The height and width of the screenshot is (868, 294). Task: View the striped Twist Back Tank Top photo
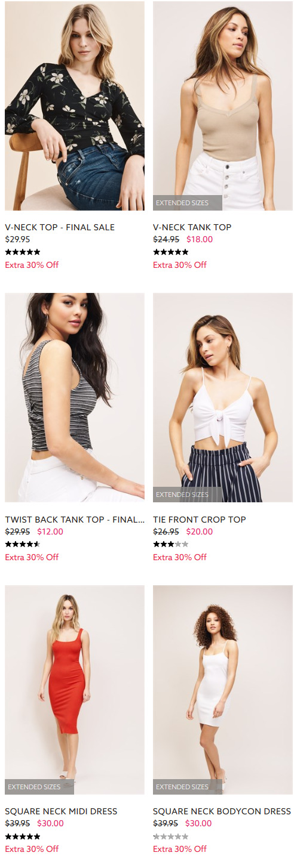point(75,397)
